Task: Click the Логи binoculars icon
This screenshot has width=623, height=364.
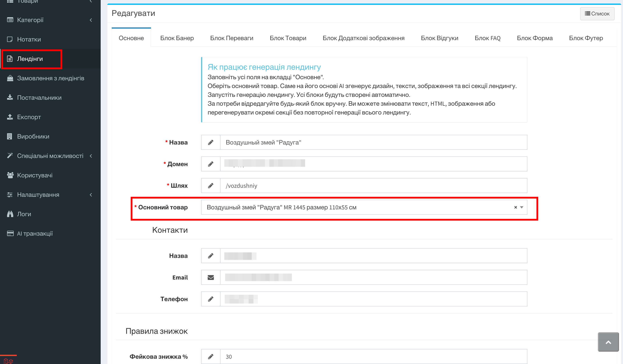Action: [10, 214]
